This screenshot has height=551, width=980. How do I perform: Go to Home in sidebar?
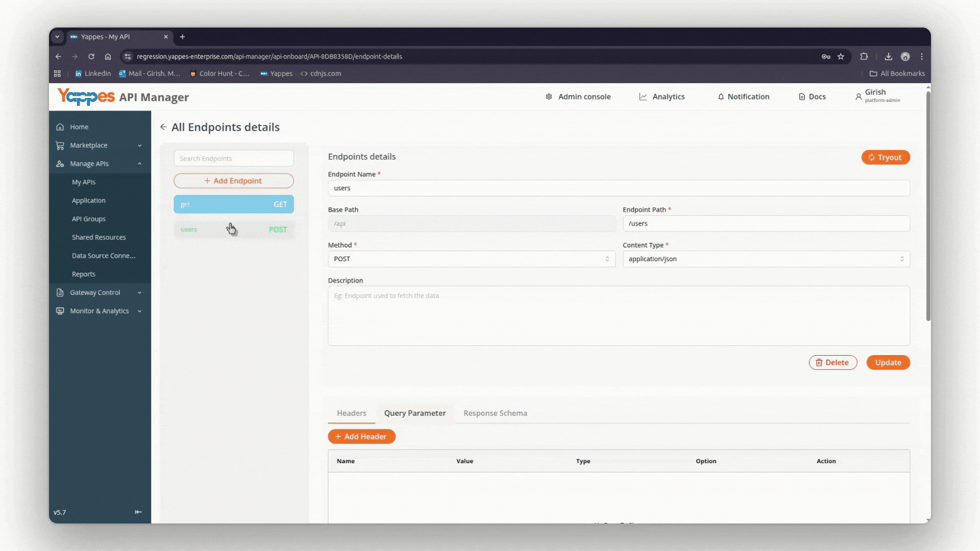coord(100,127)
